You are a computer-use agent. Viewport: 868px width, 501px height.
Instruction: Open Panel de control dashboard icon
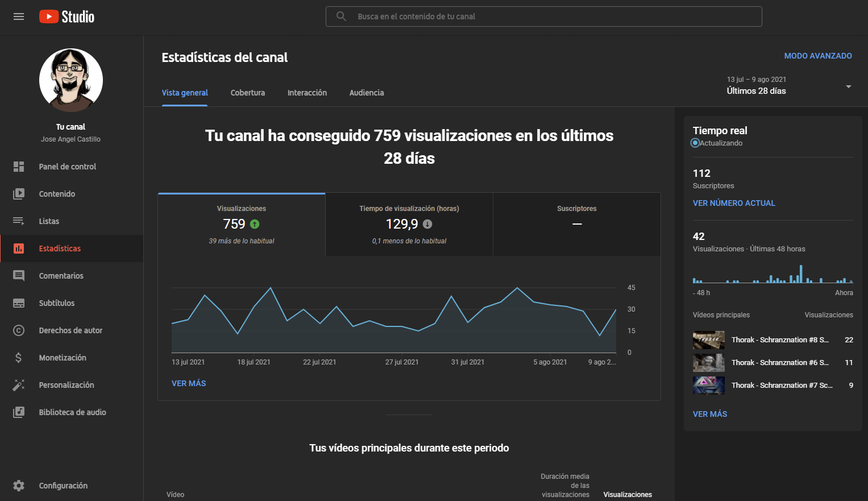pos(19,167)
